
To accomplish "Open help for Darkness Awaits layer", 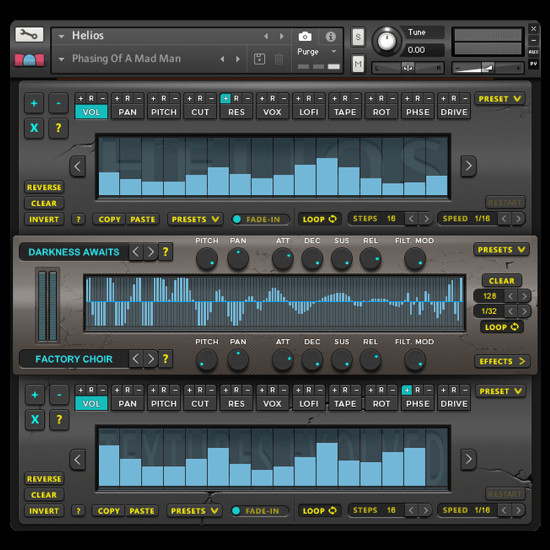I will tap(166, 252).
